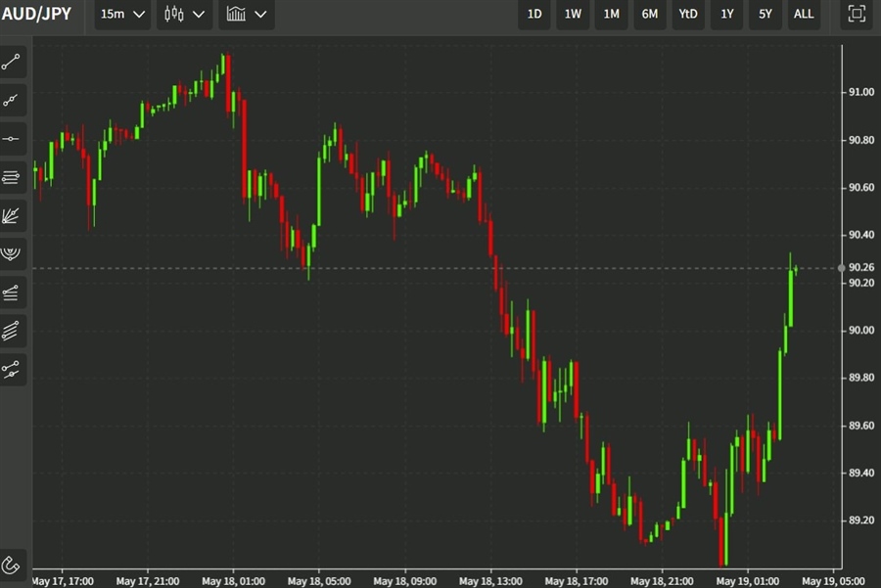
Task: Open the candlestick chart type dropdown
Action: click(185, 14)
